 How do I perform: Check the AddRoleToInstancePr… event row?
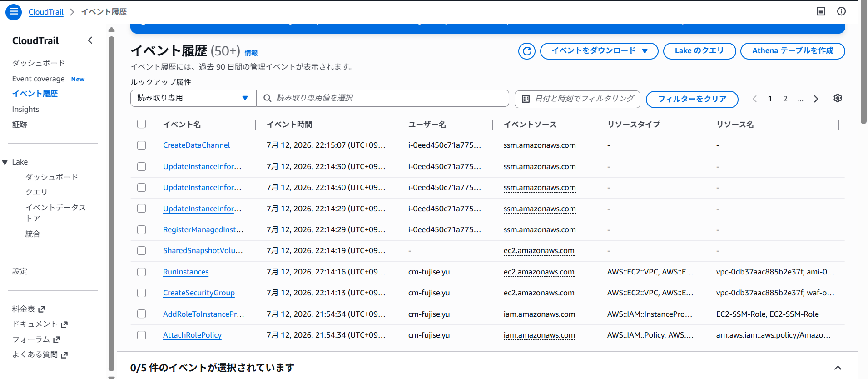point(142,314)
